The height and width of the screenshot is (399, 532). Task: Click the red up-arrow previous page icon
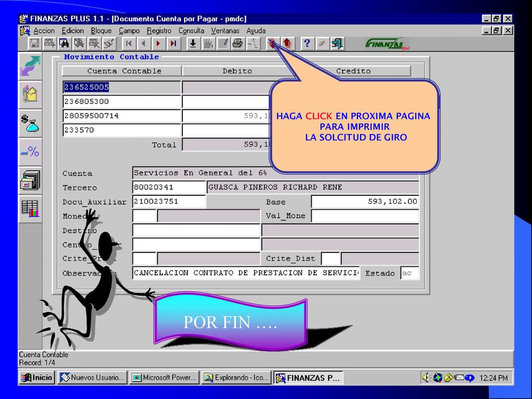287,44
